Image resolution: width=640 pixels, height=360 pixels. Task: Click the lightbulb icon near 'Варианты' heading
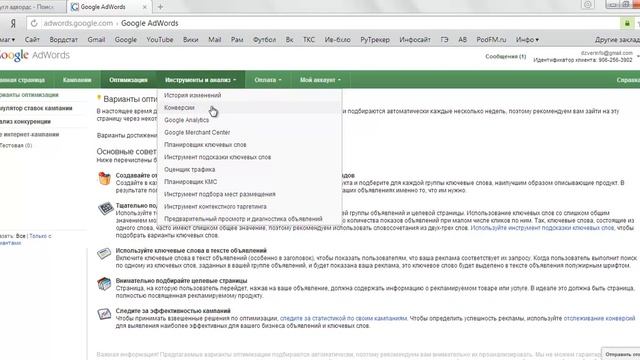(99, 98)
